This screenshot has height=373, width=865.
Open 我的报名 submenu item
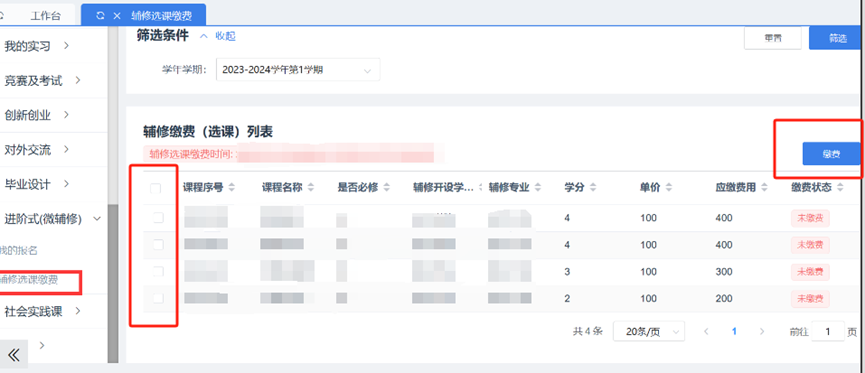point(19,251)
